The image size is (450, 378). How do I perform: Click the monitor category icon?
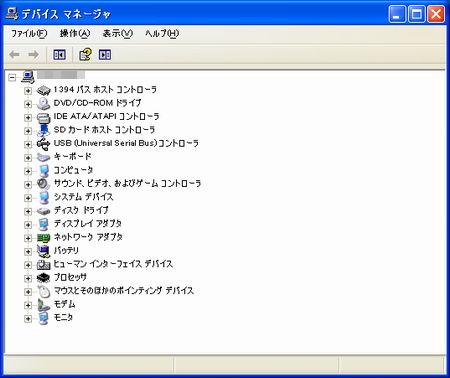tap(43, 318)
